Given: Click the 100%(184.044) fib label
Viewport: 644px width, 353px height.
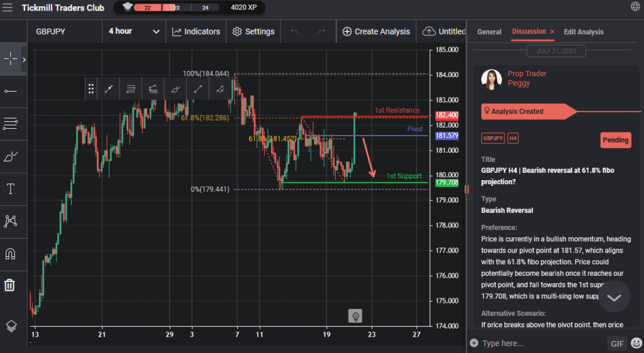Looking at the screenshot, I should pos(206,73).
